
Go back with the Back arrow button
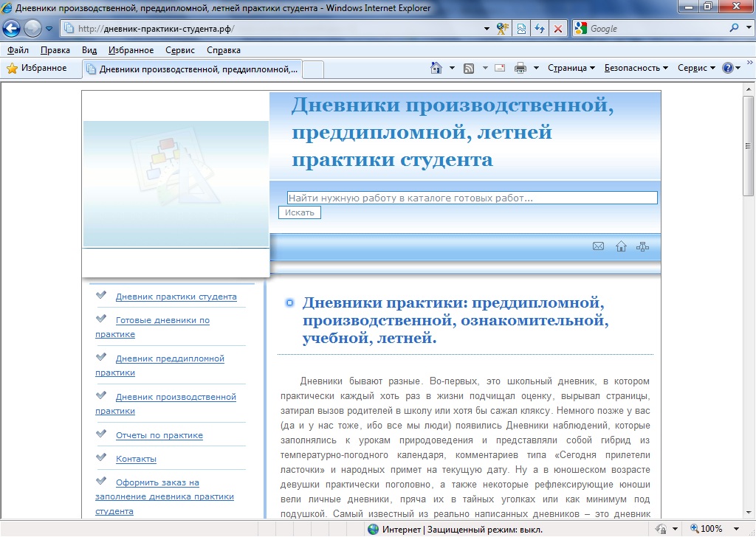11,29
